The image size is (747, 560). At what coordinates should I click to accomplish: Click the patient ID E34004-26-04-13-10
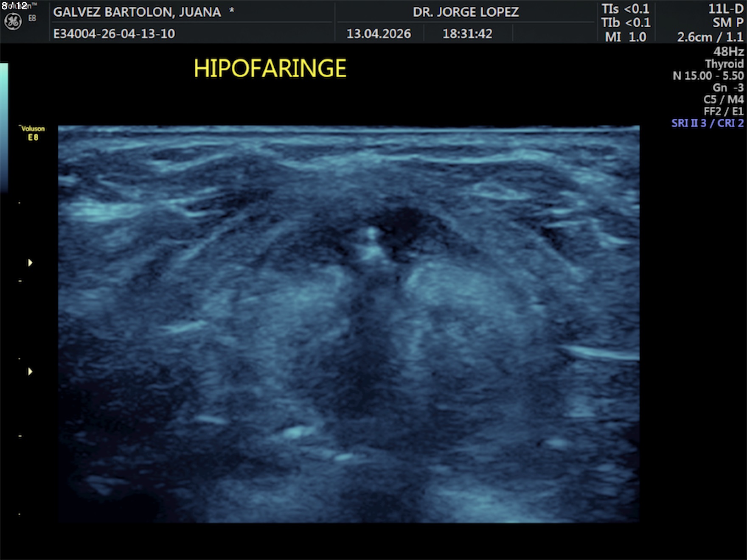tap(114, 34)
